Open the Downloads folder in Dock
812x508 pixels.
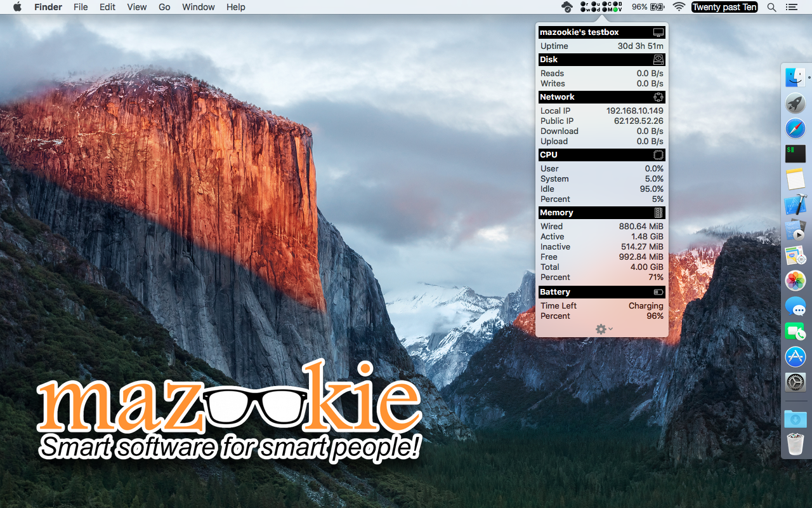coord(795,419)
